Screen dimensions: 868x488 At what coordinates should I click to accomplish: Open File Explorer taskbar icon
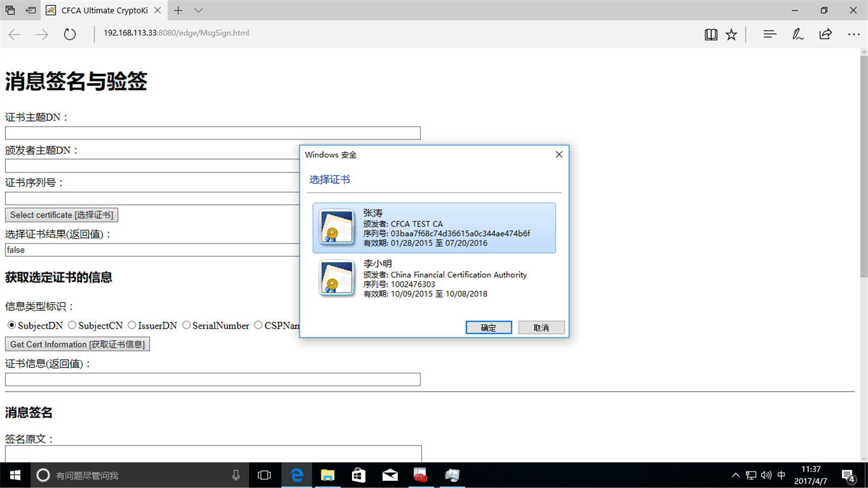click(327, 475)
